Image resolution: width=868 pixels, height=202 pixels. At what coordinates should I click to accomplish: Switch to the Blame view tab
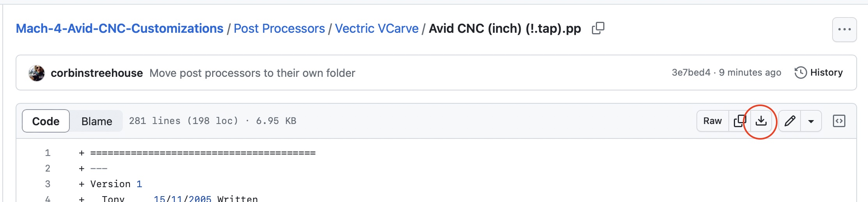click(x=97, y=121)
